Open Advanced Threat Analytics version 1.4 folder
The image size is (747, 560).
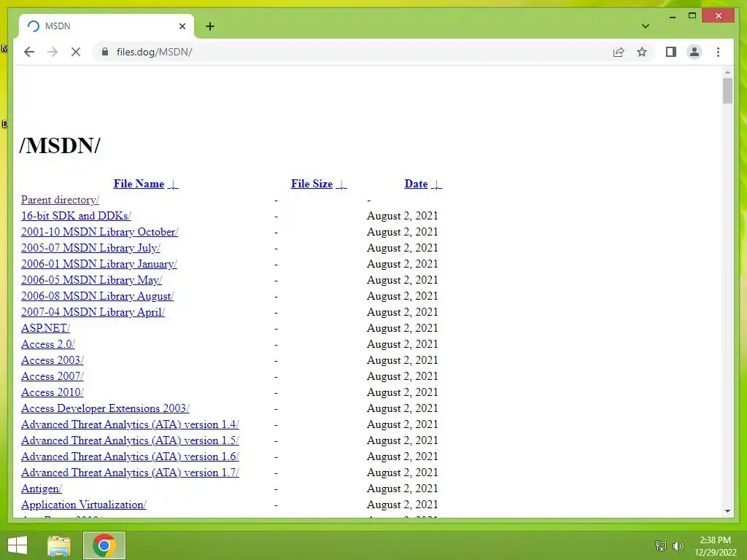coord(130,424)
